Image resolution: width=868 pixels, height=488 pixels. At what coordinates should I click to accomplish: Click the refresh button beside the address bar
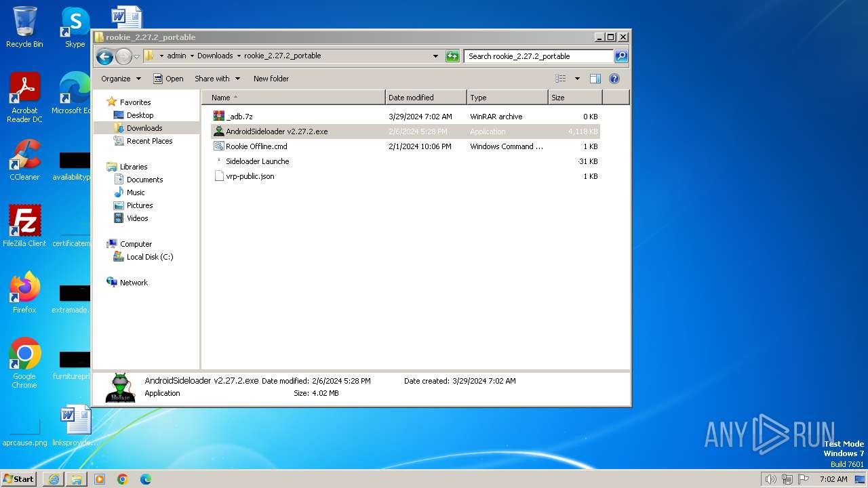tap(452, 56)
